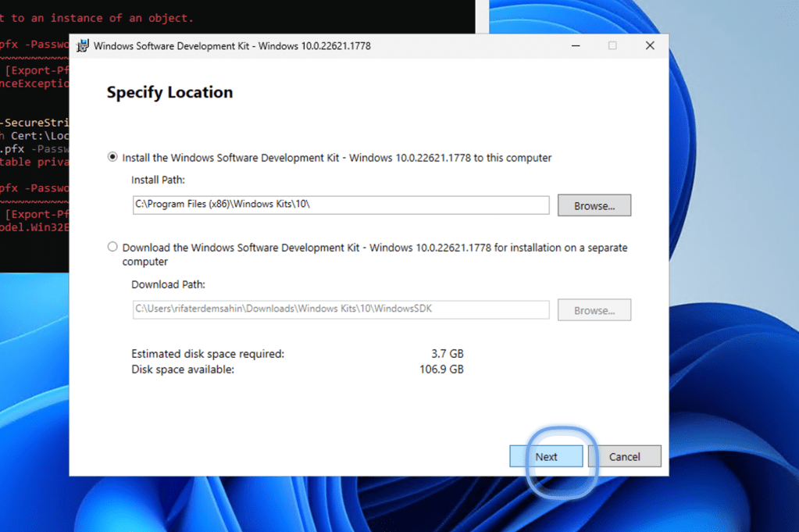
Task: Click the Install Path: label
Action: tap(158, 180)
